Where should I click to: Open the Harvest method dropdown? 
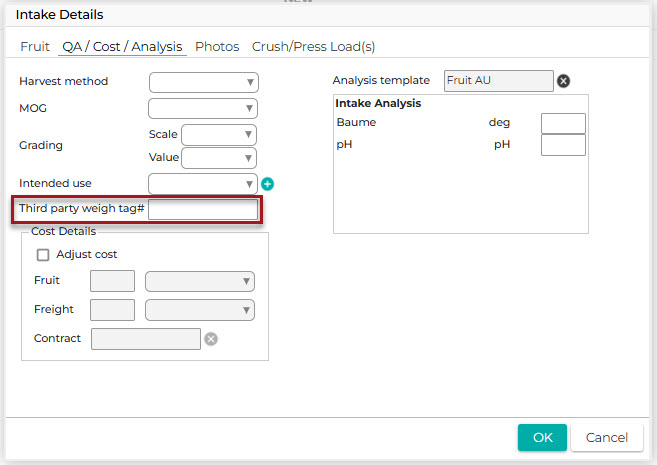tap(203, 82)
